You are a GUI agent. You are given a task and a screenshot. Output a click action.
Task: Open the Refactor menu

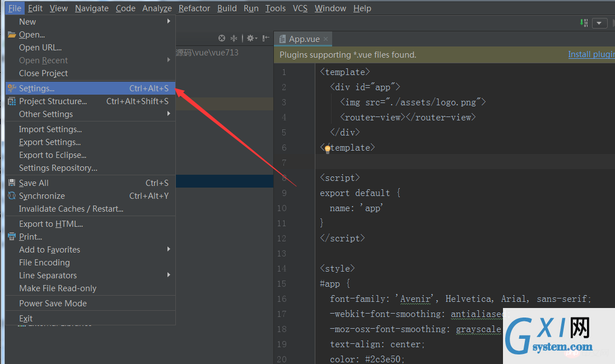pyautogui.click(x=194, y=8)
